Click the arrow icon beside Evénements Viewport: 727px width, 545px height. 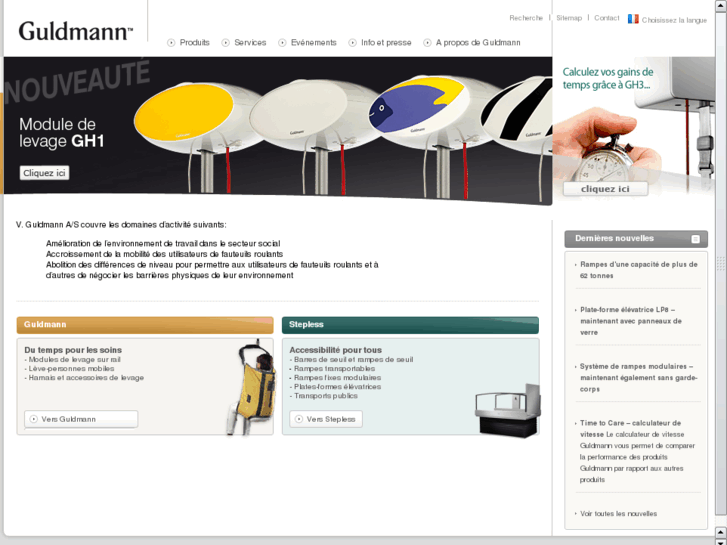(x=282, y=43)
